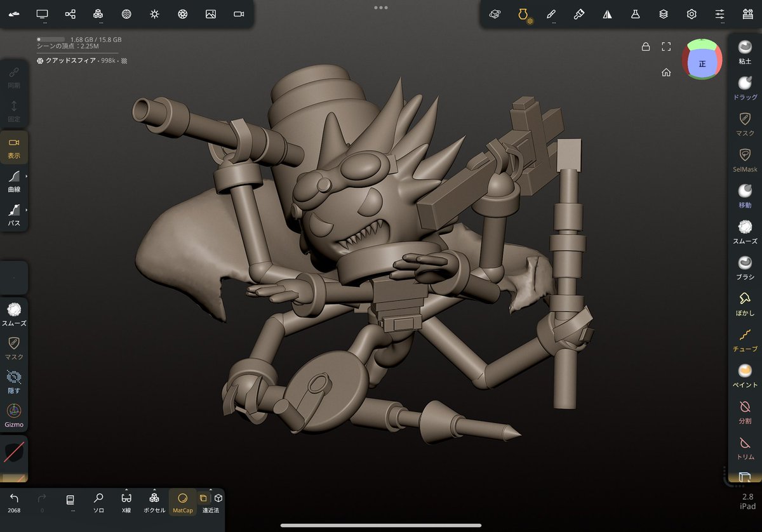The width and height of the screenshot is (762, 532).
Task: Click the 隠す hide shortcut
Action: (14, 382)
